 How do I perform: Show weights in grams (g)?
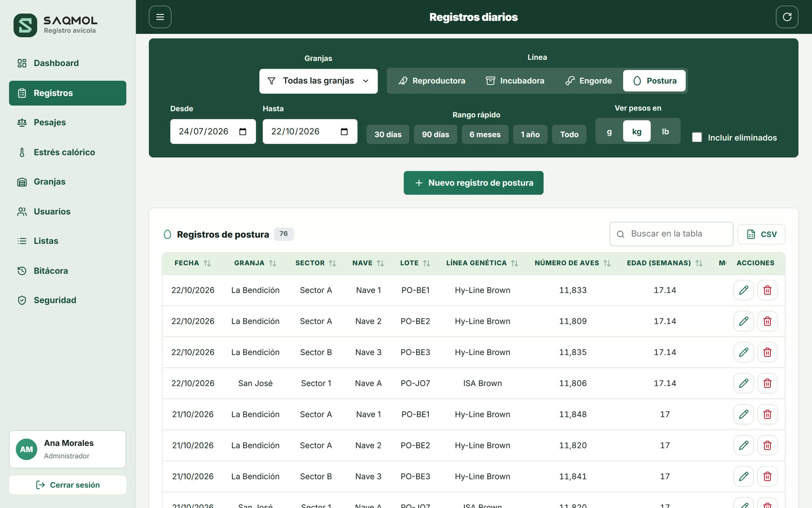click(609, 132)
